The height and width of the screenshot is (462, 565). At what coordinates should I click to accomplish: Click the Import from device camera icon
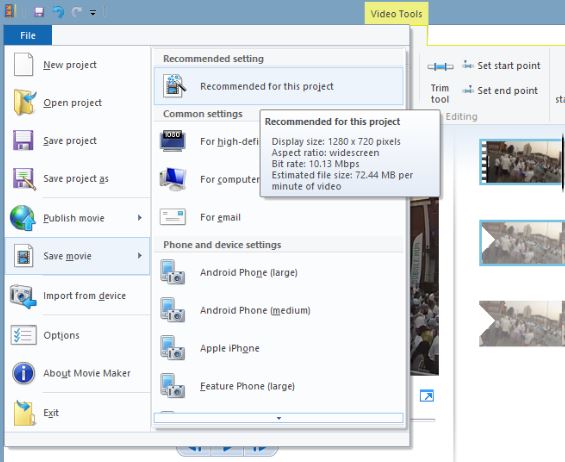[23, 296]
